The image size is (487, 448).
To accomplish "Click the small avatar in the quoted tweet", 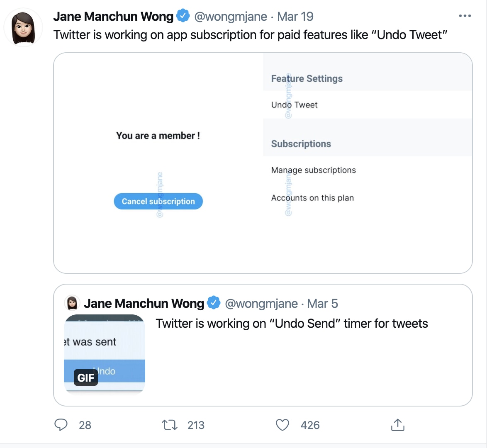I will pos(72,303).
